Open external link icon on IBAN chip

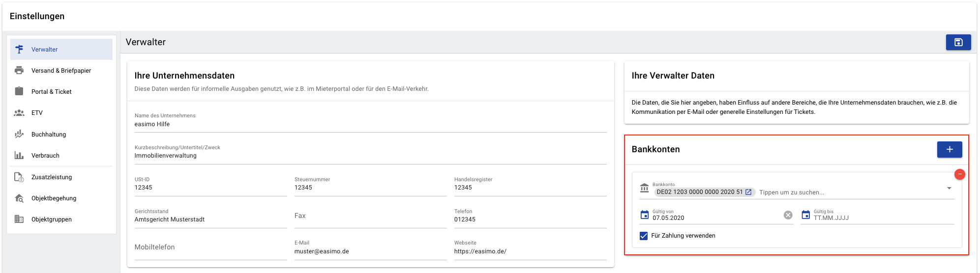point(748,192)
